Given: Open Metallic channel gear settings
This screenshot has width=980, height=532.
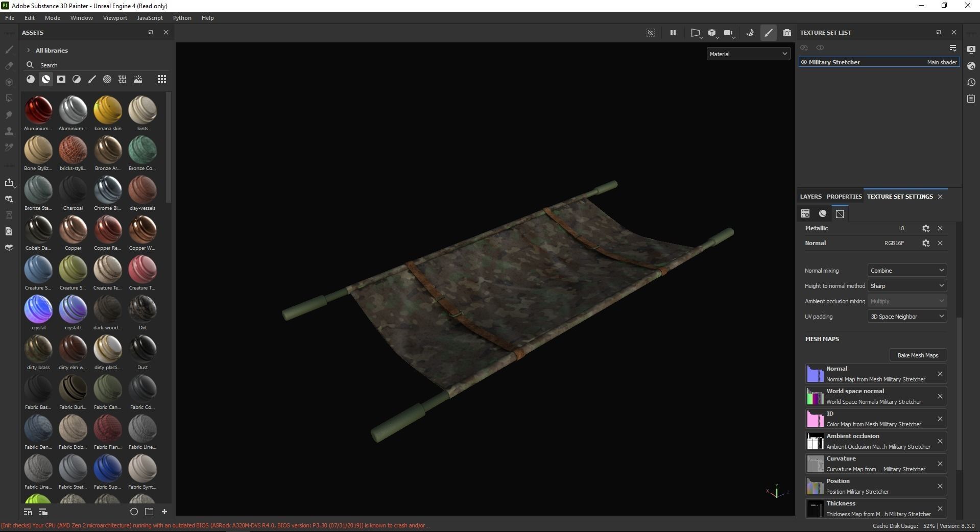Looking at the screenshot, I should click(x=926, y=228).
